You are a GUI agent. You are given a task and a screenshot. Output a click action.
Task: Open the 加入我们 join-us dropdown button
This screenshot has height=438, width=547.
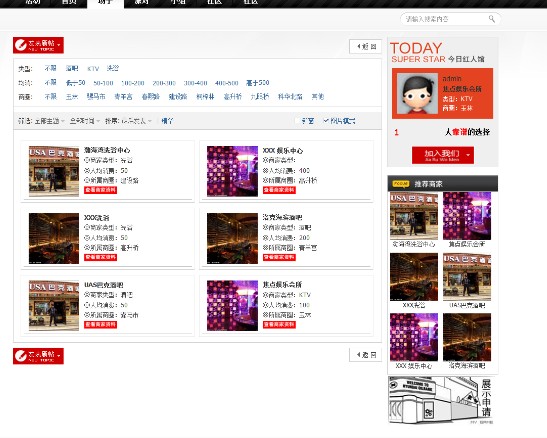click(x=443, y=155)
